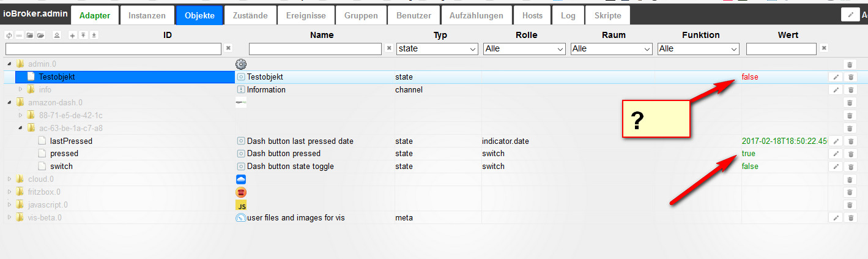
Task: Click the red false value of Testobjekt
Action: [750, 77]
